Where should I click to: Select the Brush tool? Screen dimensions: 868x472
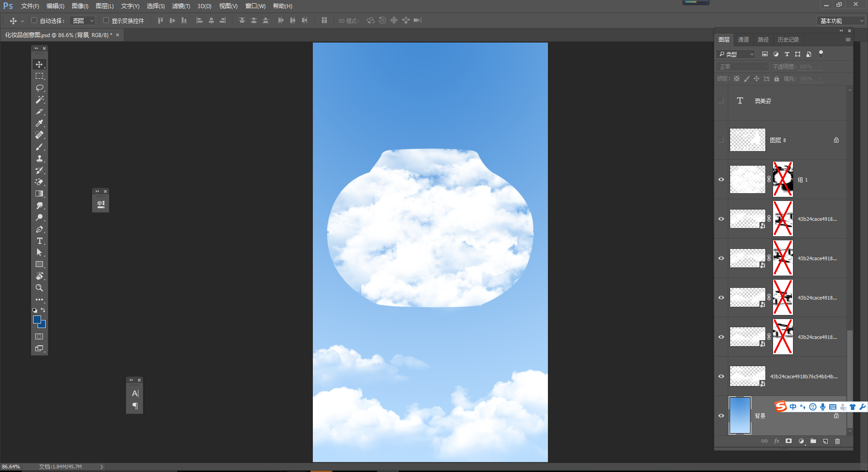[x=39, y=147]
